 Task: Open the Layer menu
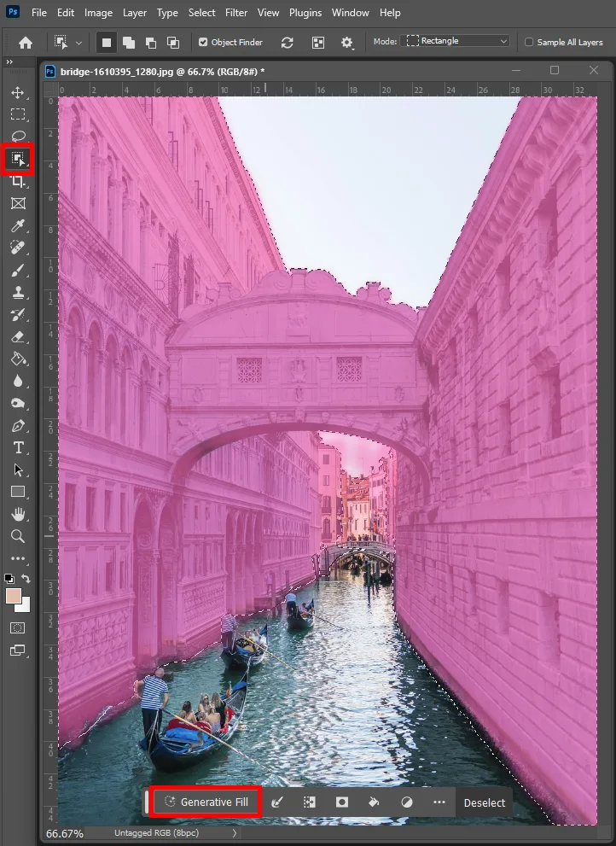click(x=135, y=13)
